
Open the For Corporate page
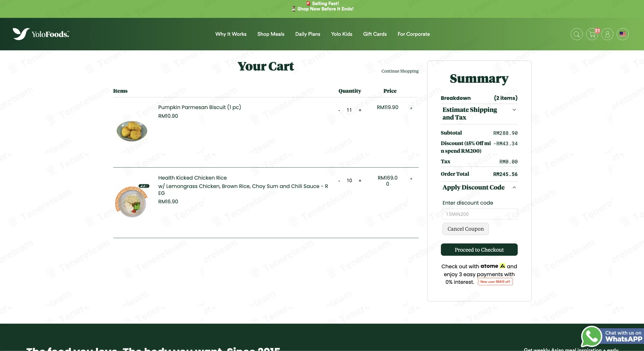pos(414,34)
